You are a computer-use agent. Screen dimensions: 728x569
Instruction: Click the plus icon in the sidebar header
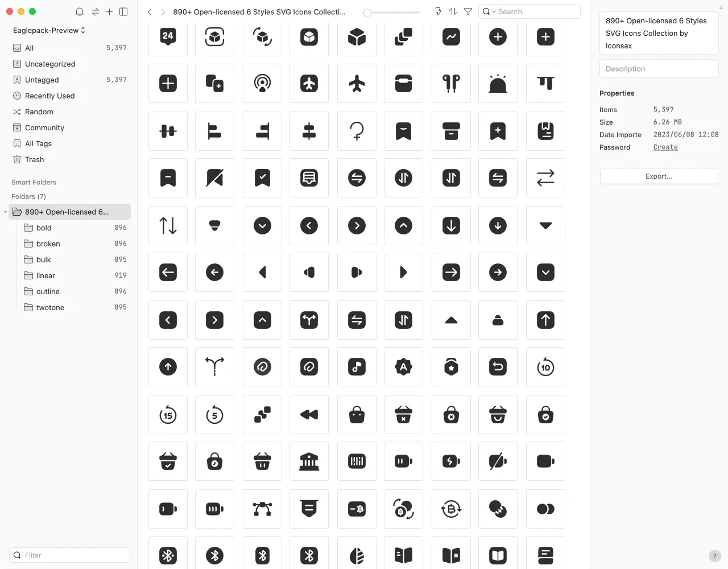tap(109, 11)
